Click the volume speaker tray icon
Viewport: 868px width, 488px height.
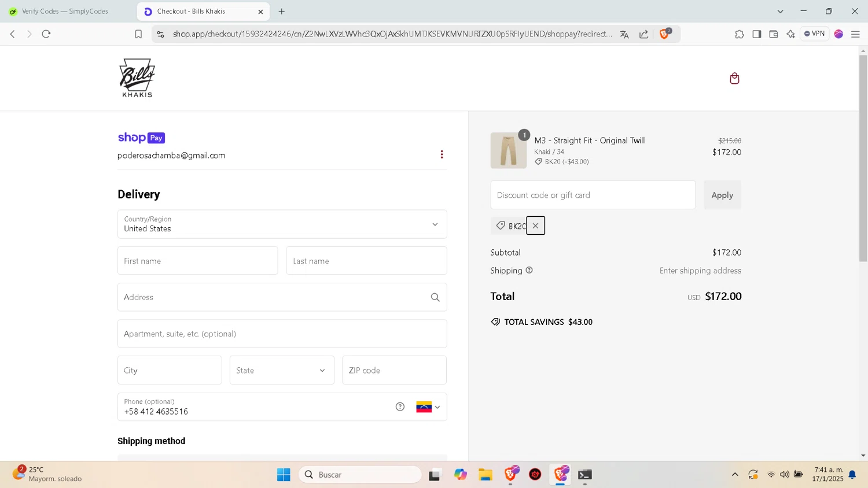784,475
